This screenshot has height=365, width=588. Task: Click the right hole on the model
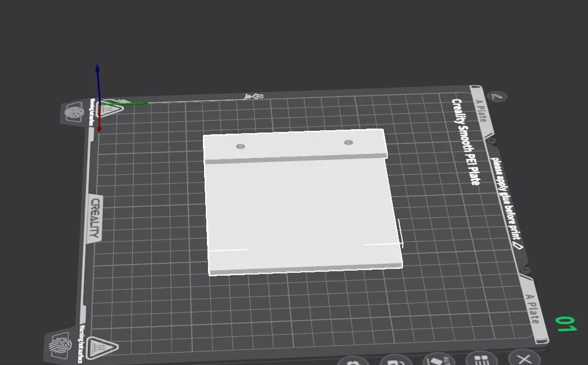348,142
